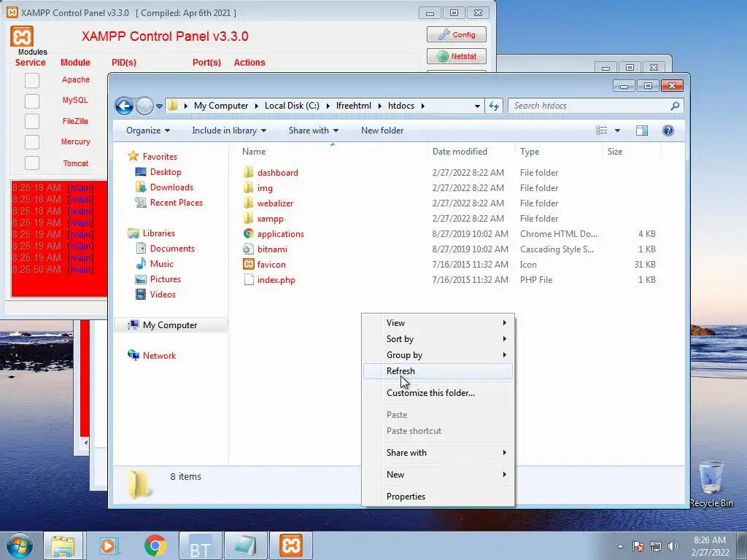
Task: Click Network in navigation pane
Action: point(159,356)
